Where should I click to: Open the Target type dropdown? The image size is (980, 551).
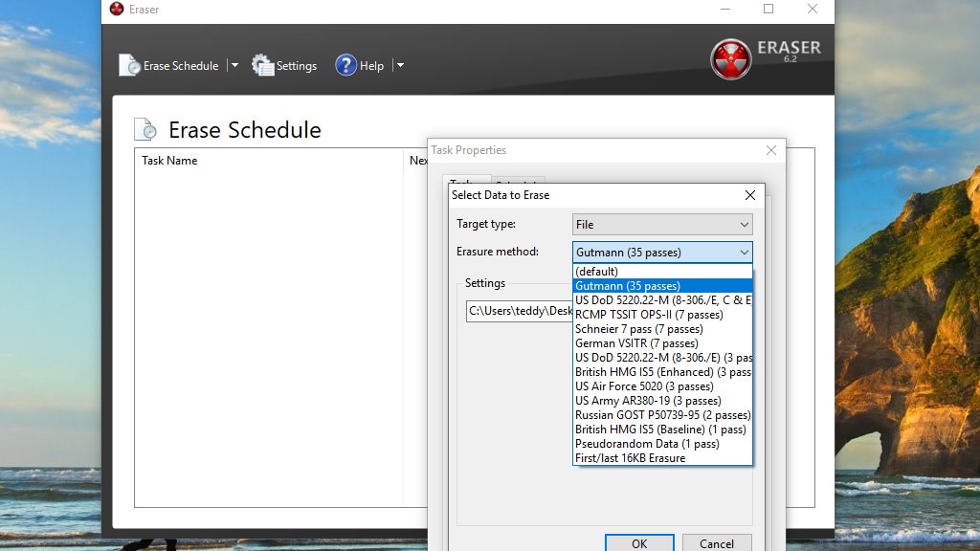pyautogui.click(x=662, y=224)
